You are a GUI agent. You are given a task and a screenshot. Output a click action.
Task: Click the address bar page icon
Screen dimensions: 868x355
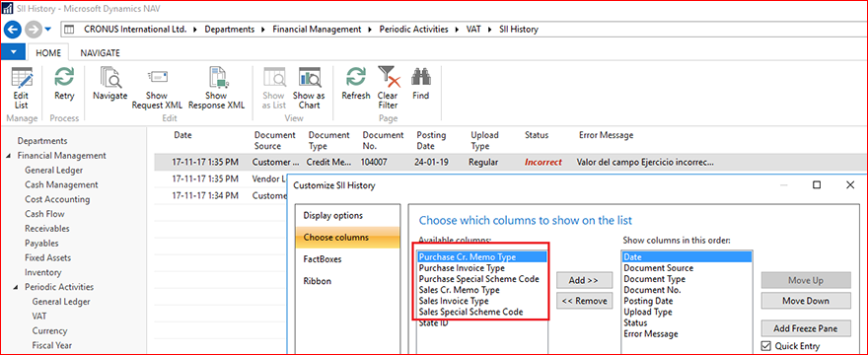70,30
